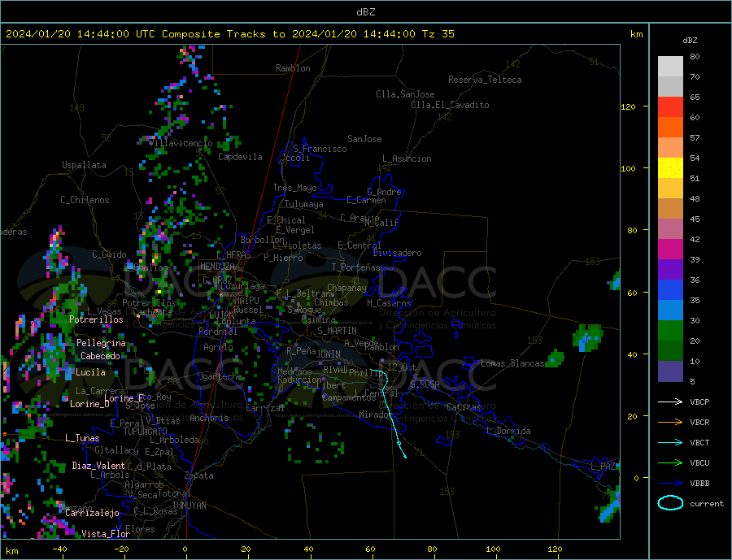Image resolution: width=732 pixels, height=560 pixels.
Task: Click the 80 dBZ light gray swatch
Action: coord(670,67)
